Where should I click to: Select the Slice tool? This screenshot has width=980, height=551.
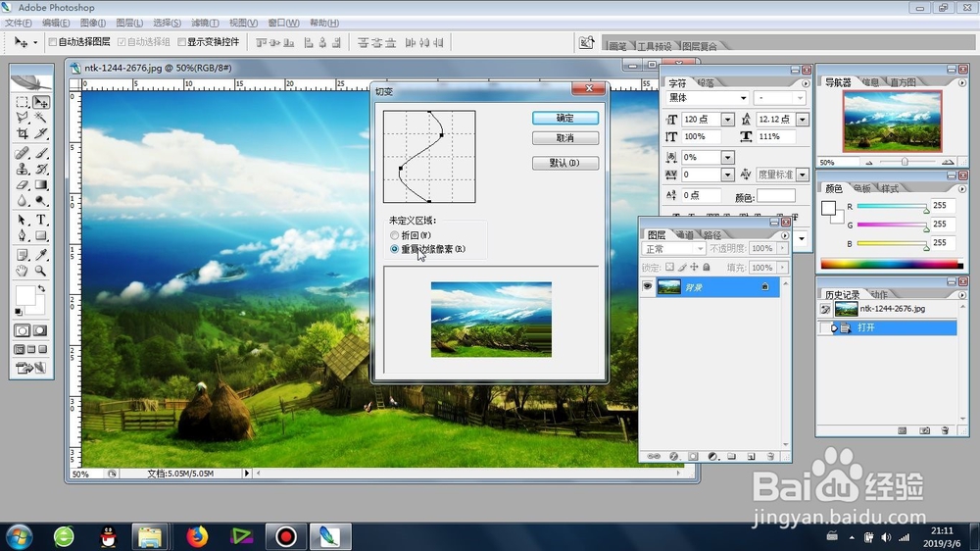click(41, 133)
